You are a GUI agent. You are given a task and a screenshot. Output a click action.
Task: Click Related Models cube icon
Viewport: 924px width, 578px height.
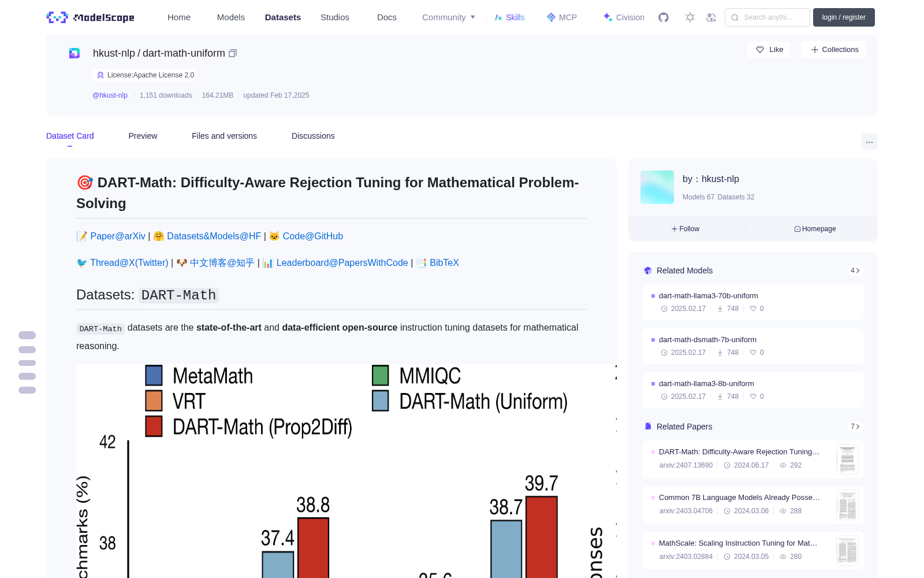[x=648, y=271]
